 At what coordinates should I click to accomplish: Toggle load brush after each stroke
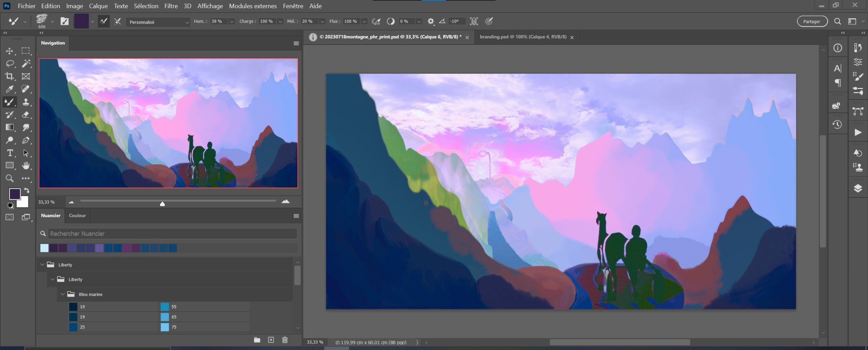103,22
